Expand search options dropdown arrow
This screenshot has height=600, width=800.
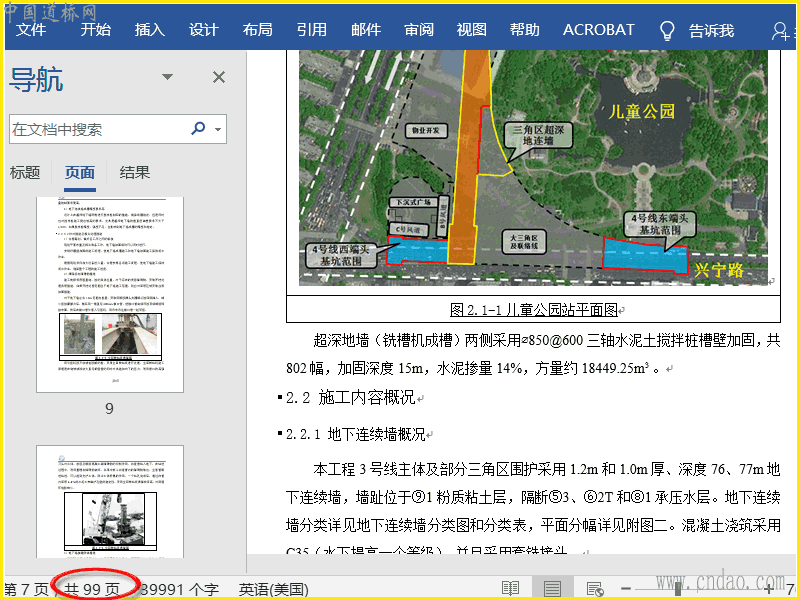click(218, 129)
